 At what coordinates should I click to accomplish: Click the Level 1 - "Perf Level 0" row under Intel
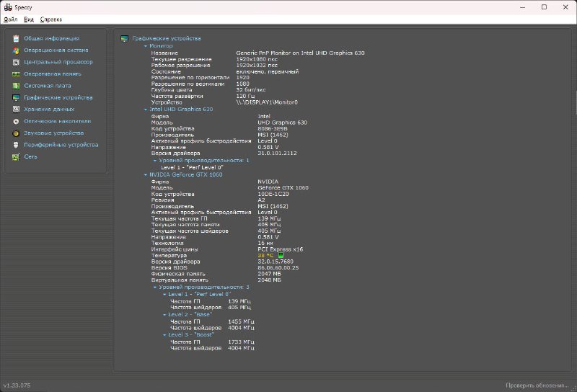192,167
